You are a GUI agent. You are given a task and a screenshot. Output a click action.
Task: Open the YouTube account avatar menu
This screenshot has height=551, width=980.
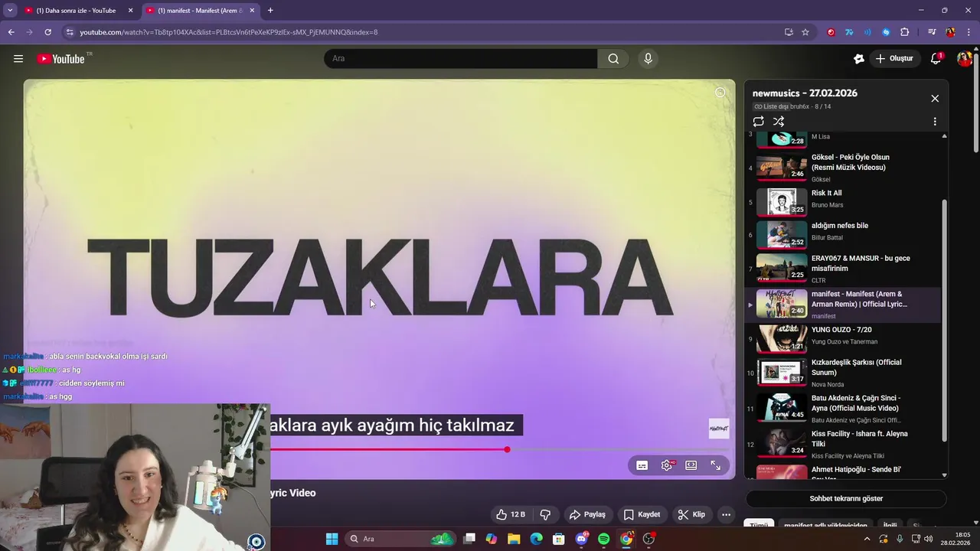click(964, 59)
